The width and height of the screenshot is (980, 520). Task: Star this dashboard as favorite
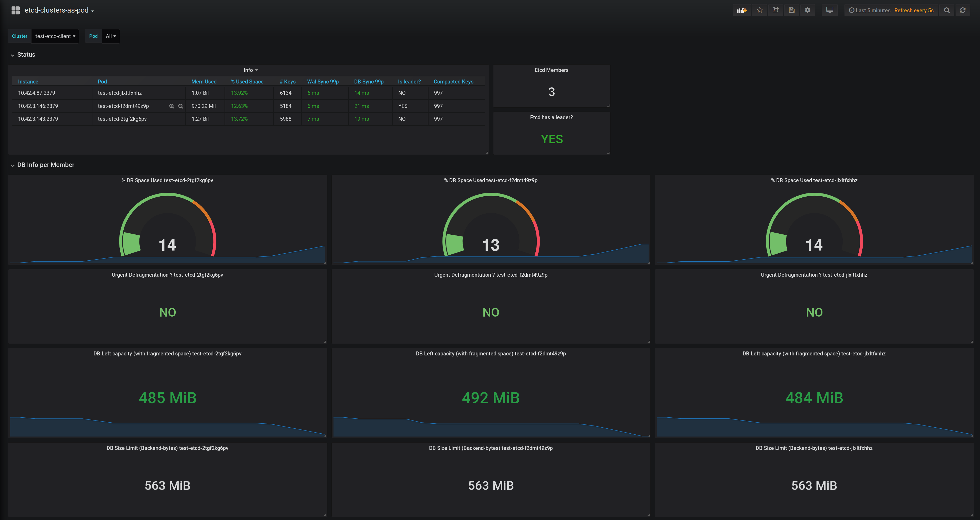click(x=759, y=10)
